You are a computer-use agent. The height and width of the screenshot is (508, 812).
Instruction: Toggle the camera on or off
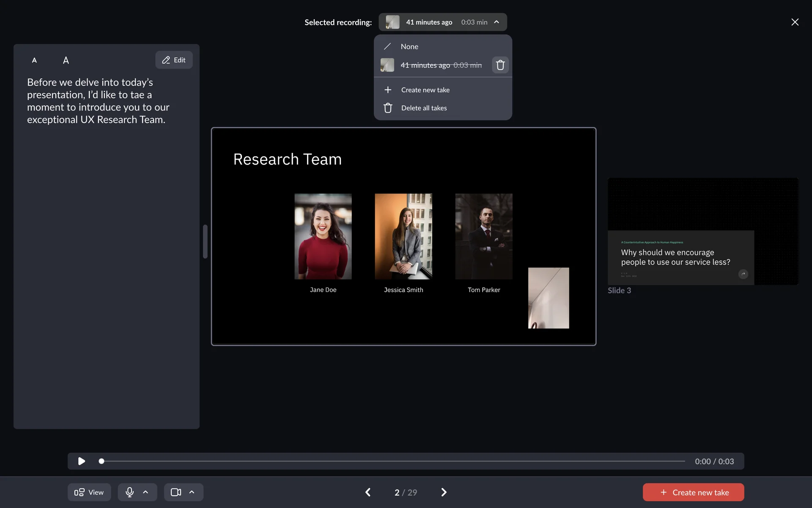click(176, 492)
